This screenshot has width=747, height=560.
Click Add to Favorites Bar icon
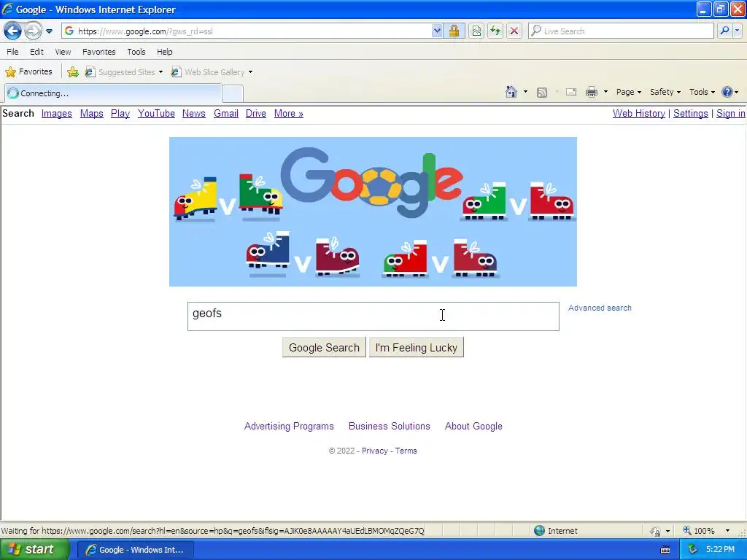tap(73, 72)
